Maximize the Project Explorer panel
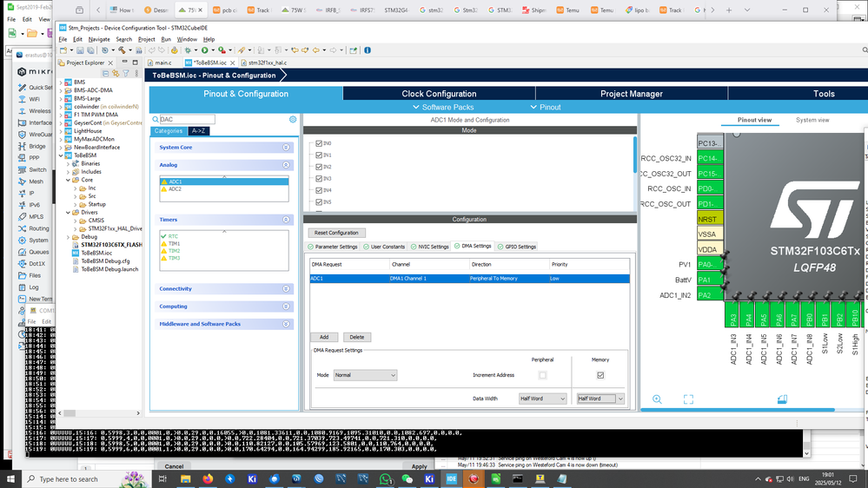Image resolution: width=868 pixels, height=488 pixels. 135,63
